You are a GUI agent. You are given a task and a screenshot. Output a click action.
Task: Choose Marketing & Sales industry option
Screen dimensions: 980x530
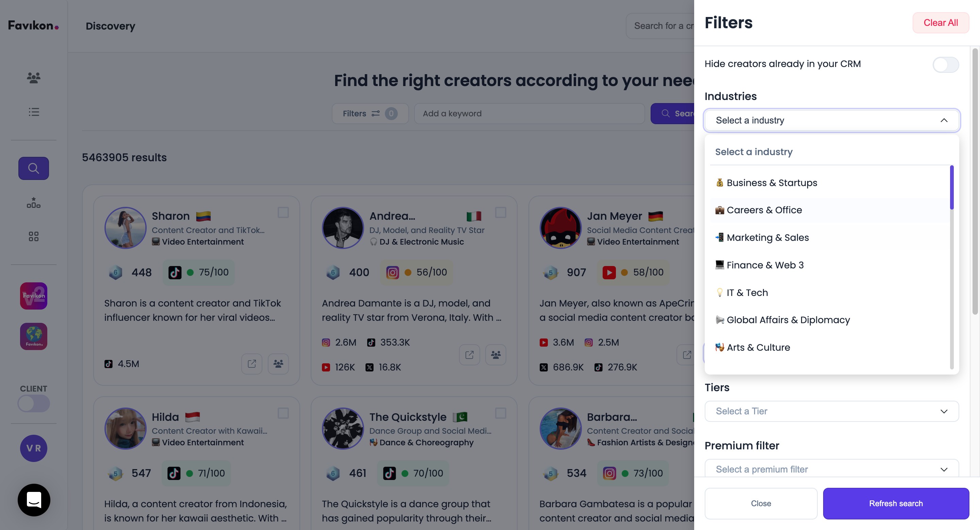[x=767, y=238]
